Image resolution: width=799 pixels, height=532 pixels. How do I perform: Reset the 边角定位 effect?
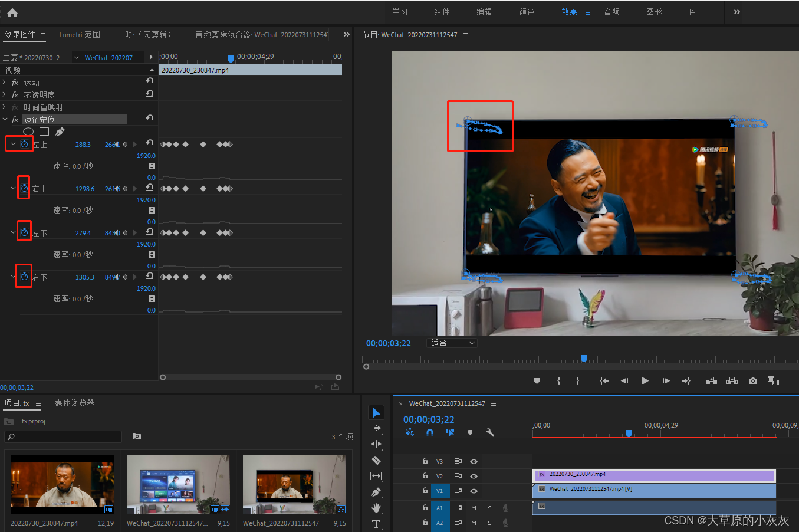pyautogui.click(x=150, y=119)
